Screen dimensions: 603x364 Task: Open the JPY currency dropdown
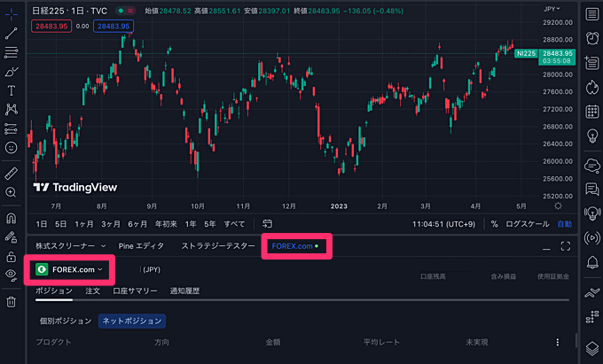pos(552,9)
